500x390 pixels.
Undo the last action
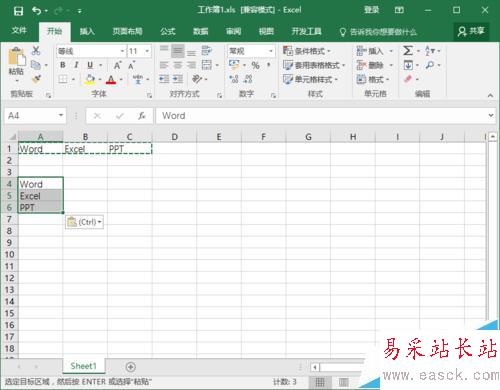pos(36,11)
